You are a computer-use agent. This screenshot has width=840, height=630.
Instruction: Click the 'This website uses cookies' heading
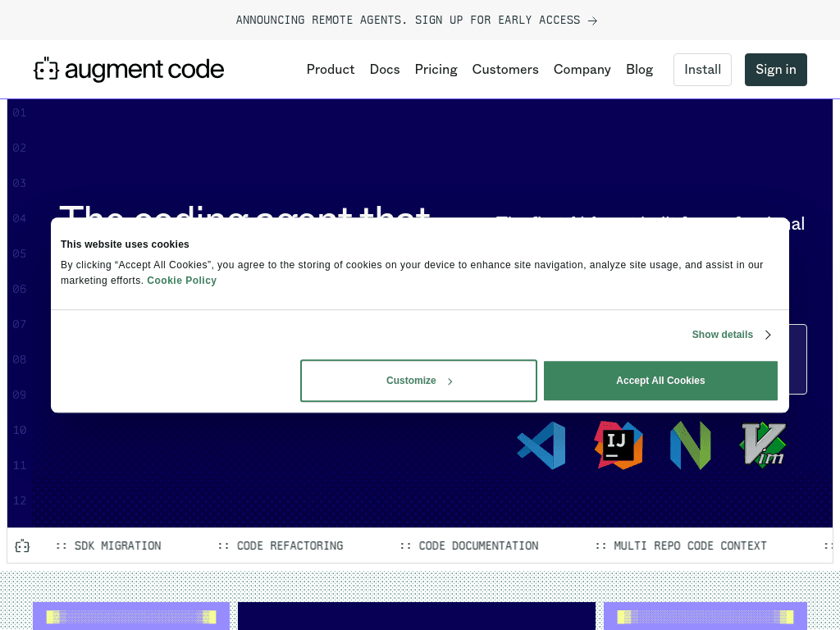click(x=125, y=244)
